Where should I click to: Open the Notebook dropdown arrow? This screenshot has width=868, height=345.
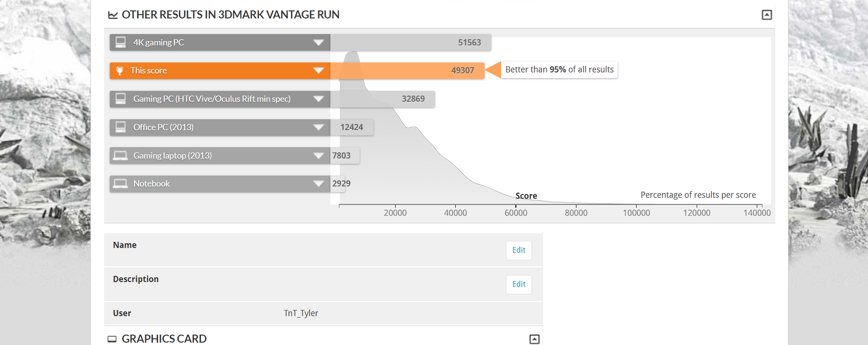click(x=319, y=184)
